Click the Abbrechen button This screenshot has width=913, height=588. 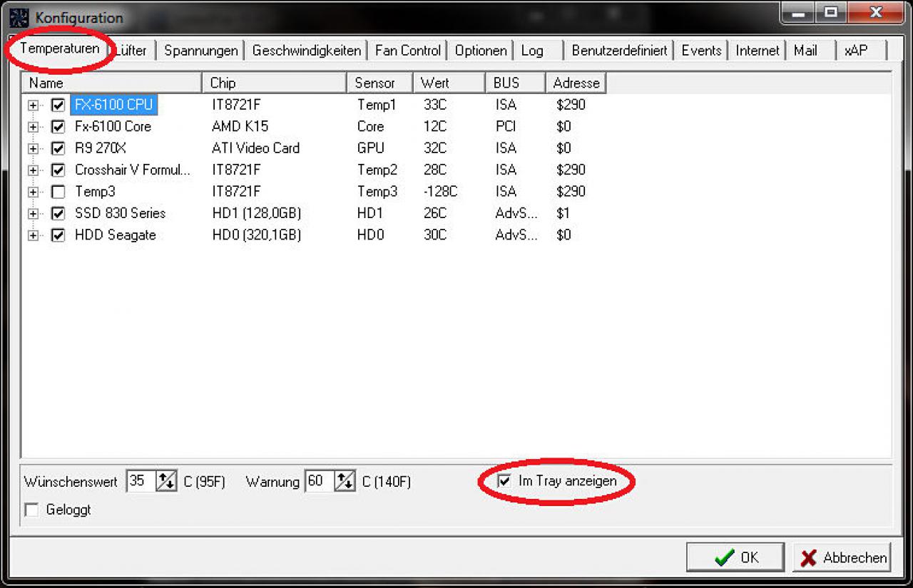pos(842,557)
